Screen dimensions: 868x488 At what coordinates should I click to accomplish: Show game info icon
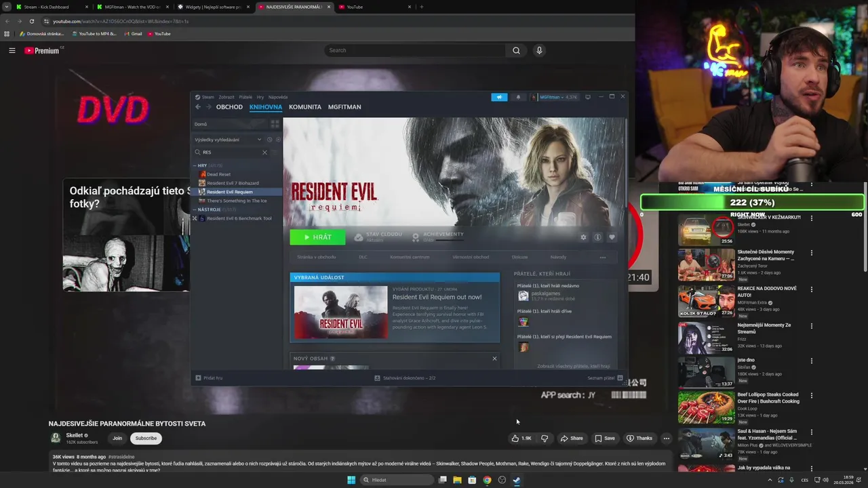coord(597,237)
